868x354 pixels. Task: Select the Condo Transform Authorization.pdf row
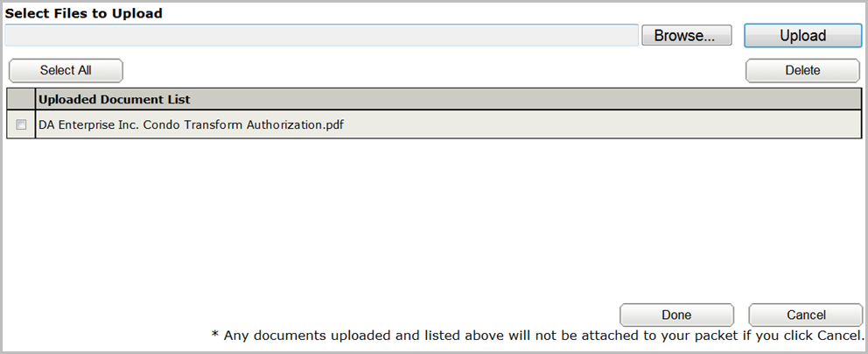434,124
